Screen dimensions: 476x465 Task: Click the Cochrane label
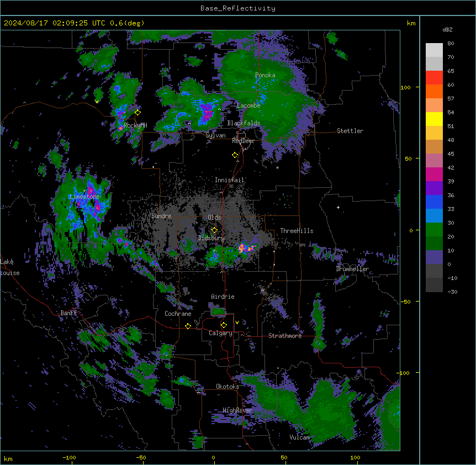[x=178, y=314]
